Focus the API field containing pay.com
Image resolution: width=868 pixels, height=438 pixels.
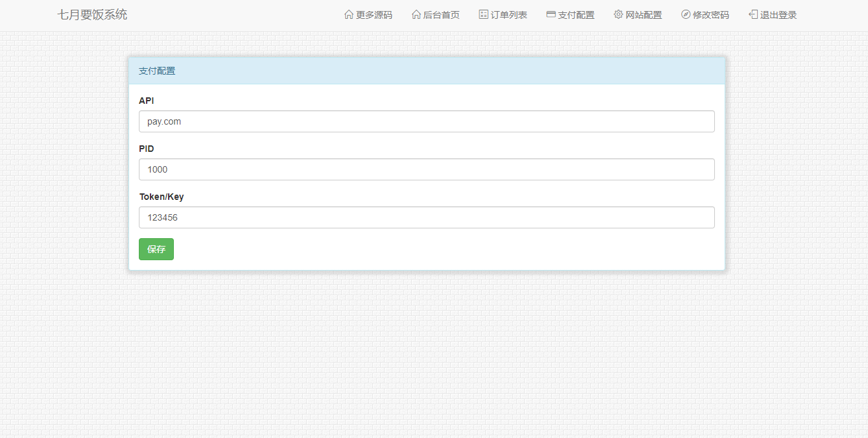426,121
